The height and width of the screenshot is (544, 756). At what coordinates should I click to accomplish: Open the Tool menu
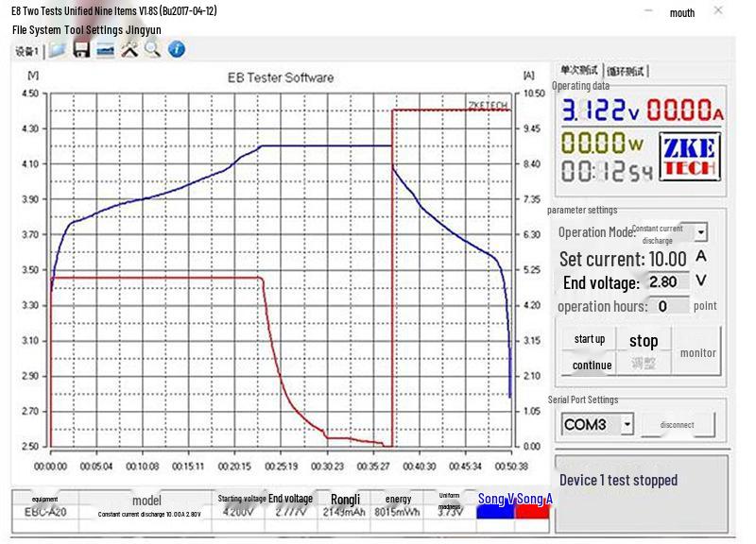coord(74,30)
